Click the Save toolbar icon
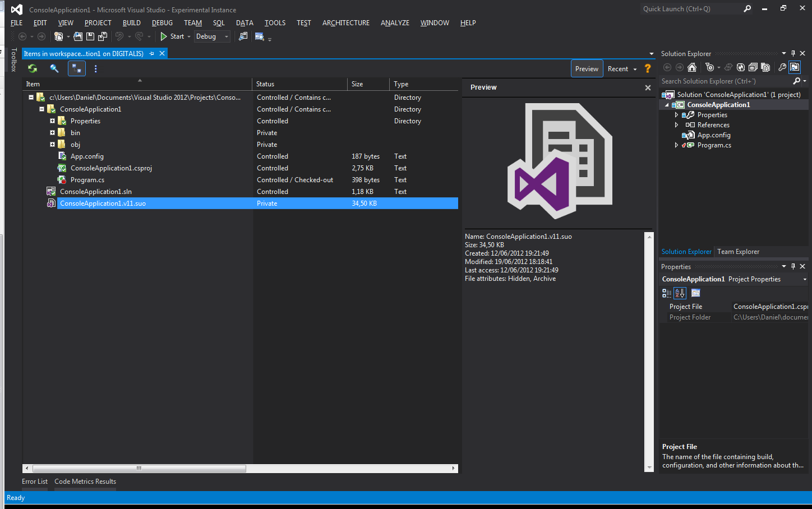This screenshot has width=812, height=509. click(90, 36)
